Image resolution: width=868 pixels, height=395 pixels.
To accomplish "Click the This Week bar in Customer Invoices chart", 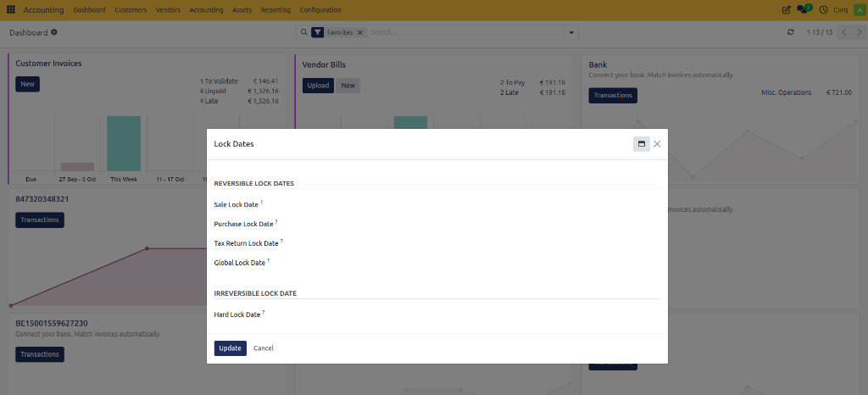I will click(124, 143).
